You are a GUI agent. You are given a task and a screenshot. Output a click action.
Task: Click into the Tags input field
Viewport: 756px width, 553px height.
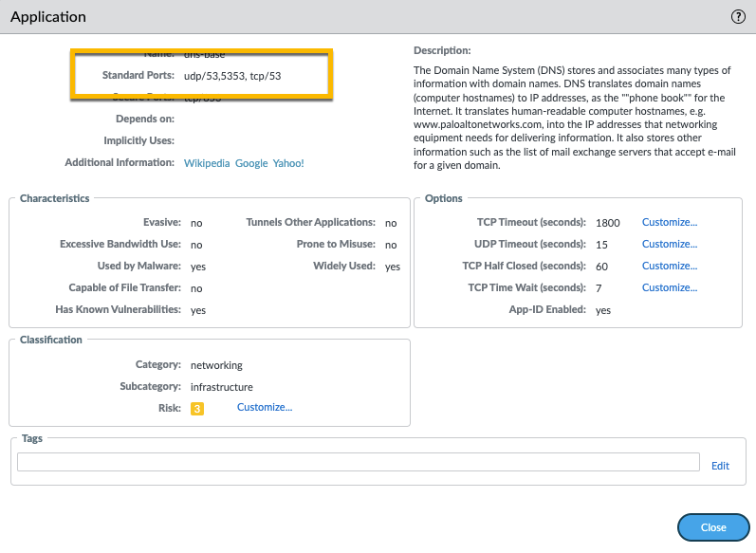coord(359,461)
